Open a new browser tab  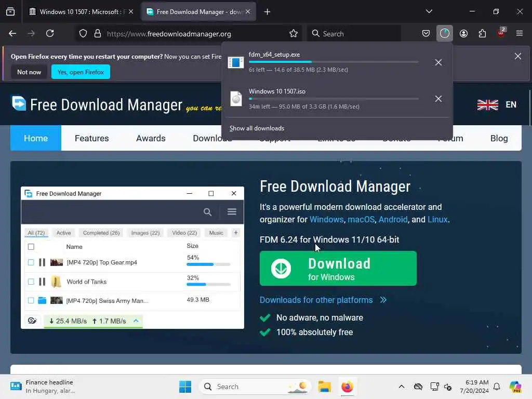coord(268,12)
